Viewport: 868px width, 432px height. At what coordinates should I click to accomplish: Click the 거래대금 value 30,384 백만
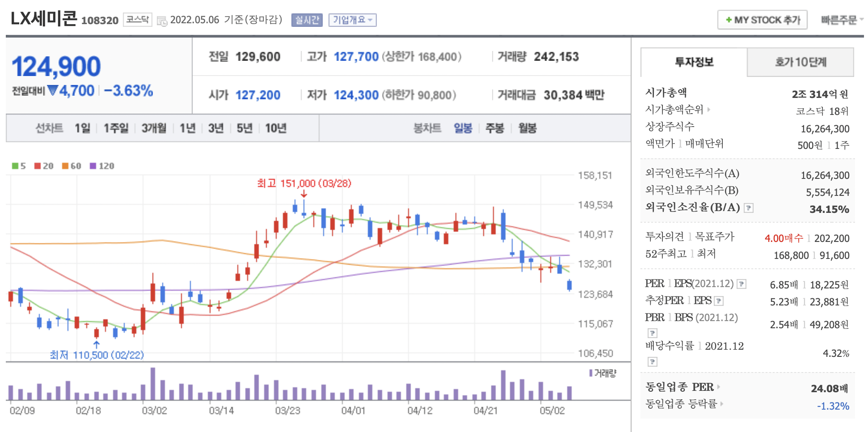574,95
